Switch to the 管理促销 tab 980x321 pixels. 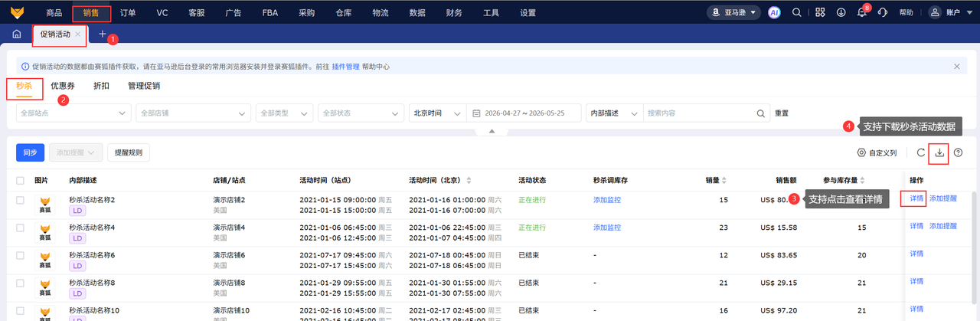[x=144, y=86]
